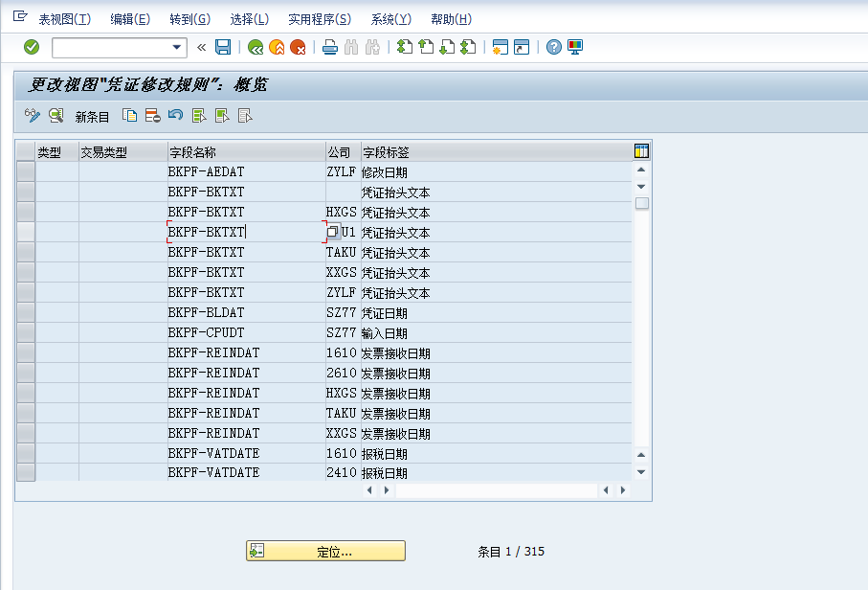Click the Copy As entries icon

[130, 116]
